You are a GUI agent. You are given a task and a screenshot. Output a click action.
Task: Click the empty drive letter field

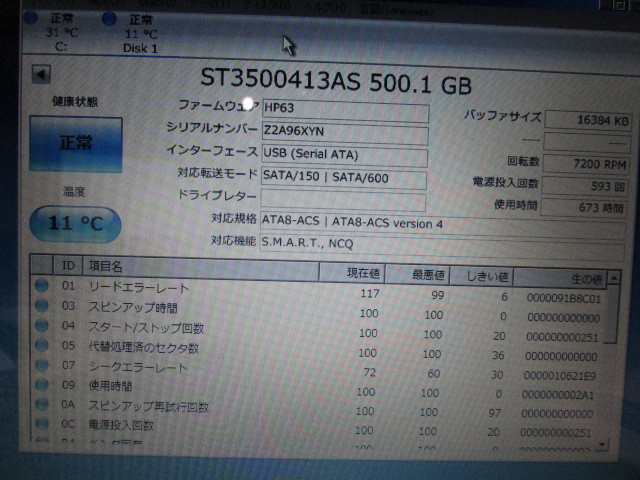click(x=343, y=200)
